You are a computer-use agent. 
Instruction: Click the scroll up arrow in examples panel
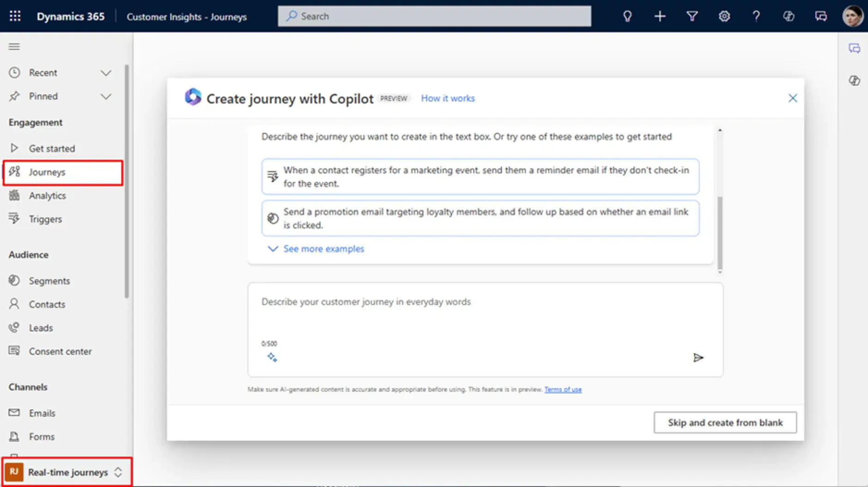(x=720, y=131)
